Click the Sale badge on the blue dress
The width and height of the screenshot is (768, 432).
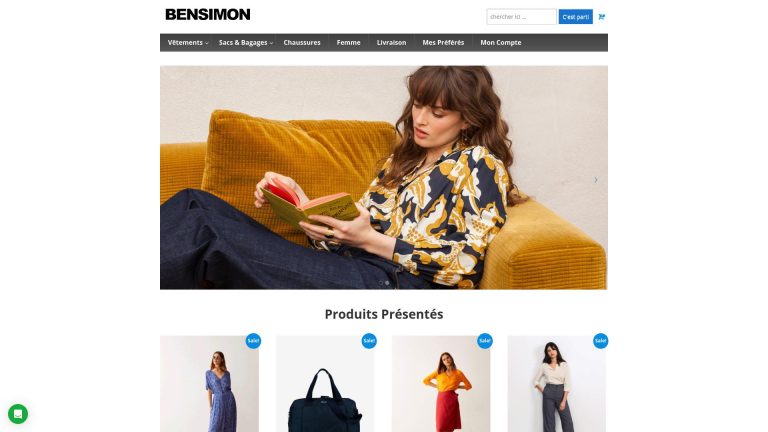[253, 341]
